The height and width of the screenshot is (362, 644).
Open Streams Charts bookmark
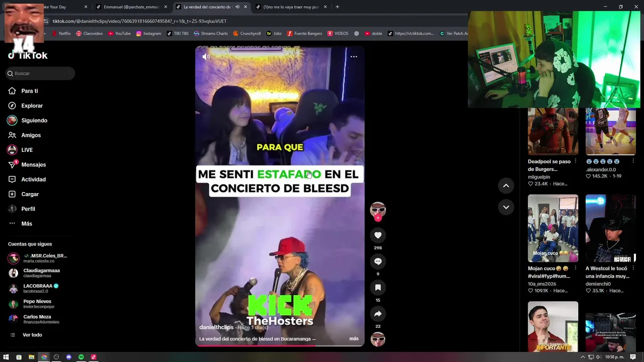coord(211,34)
